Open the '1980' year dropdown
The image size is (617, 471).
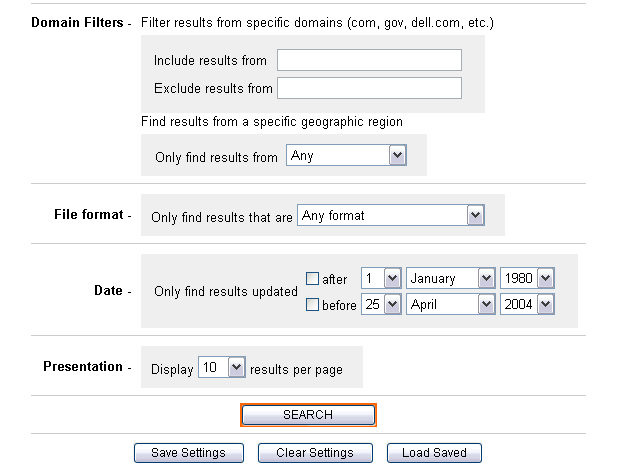(526, 279)
